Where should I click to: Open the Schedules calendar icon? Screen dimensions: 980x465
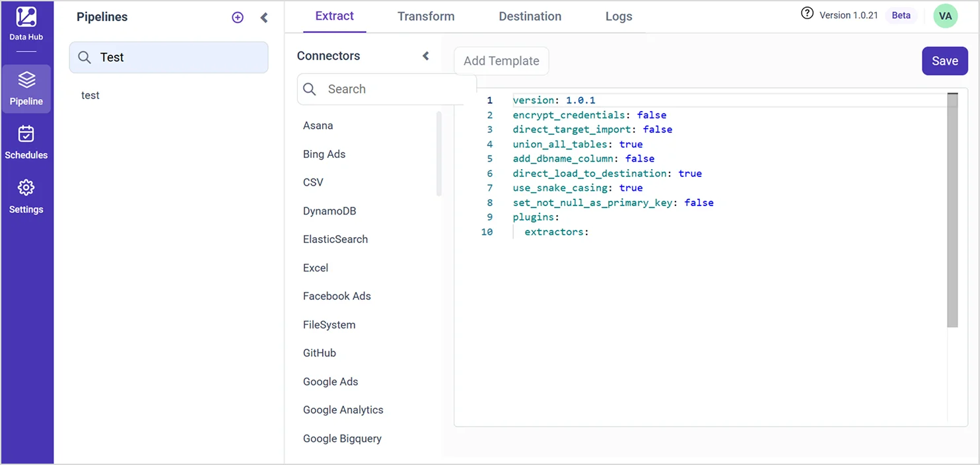(x=26, y=134)
